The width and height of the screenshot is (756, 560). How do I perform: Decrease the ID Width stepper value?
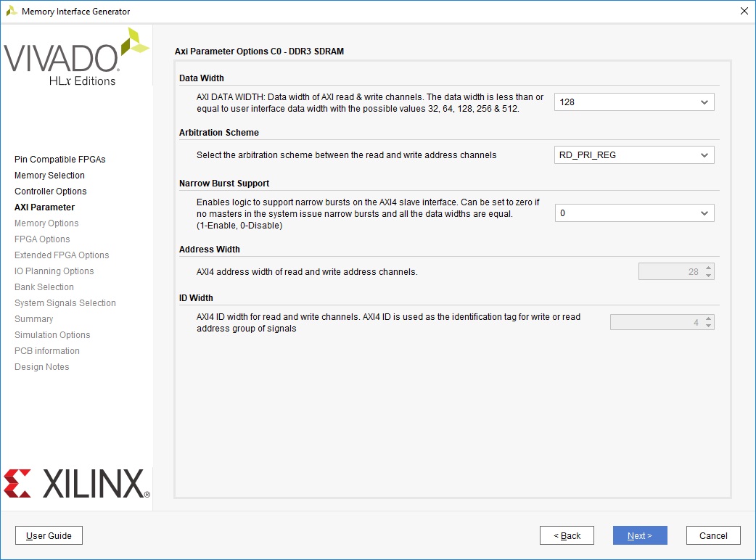[709, 326]
